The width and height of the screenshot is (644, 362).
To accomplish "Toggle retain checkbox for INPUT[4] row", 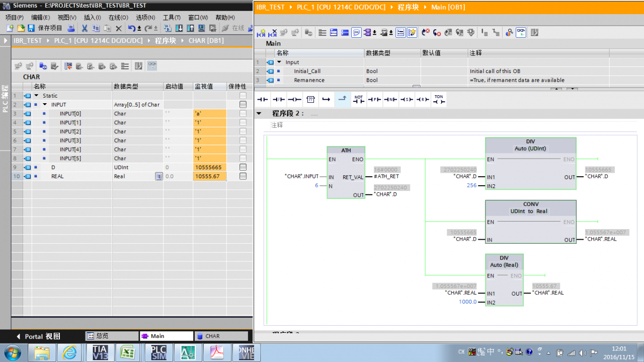I will coord(243,149).
